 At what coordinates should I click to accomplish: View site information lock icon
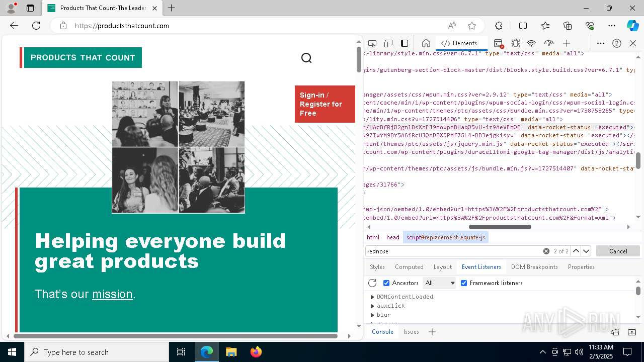pyautogui.click(x=63, y=26)
